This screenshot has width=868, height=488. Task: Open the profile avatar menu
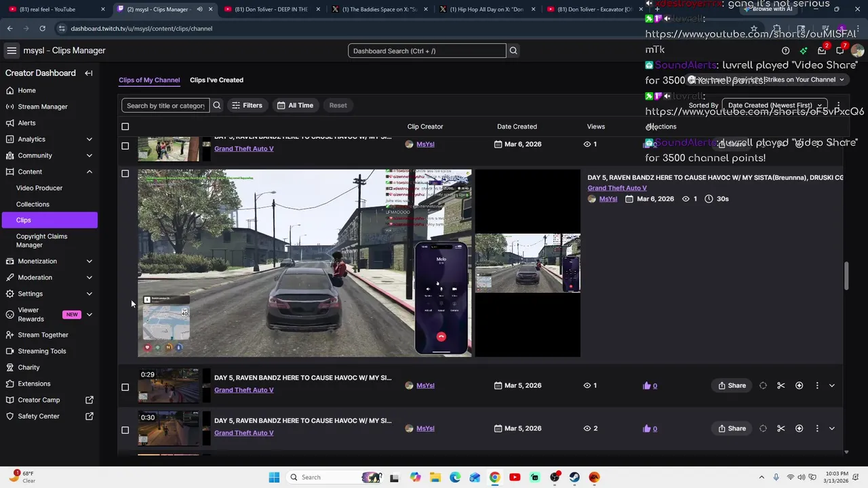858,51
